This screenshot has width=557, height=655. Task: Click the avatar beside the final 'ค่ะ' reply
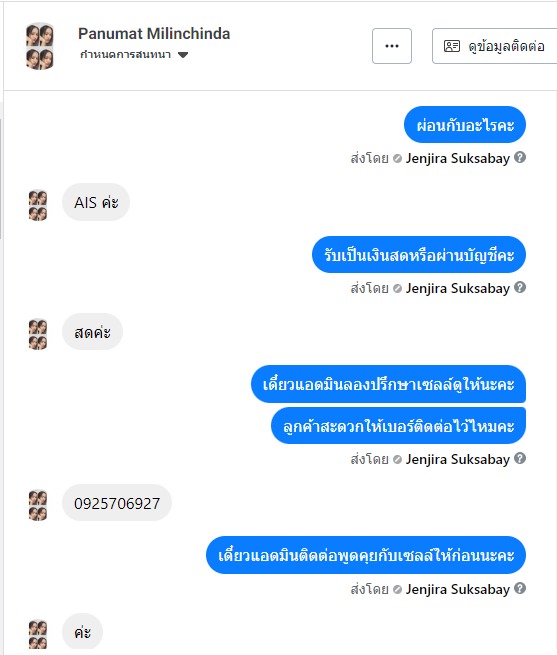coord(38,634)
